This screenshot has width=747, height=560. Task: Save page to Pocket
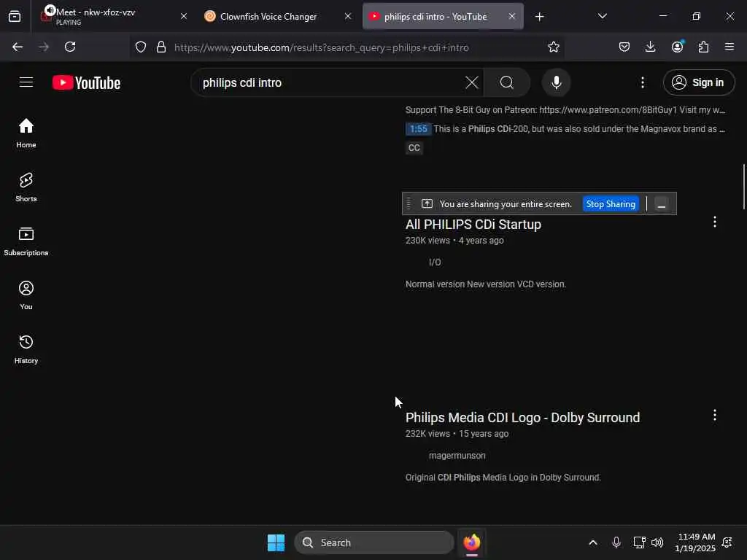click(624, 47)
